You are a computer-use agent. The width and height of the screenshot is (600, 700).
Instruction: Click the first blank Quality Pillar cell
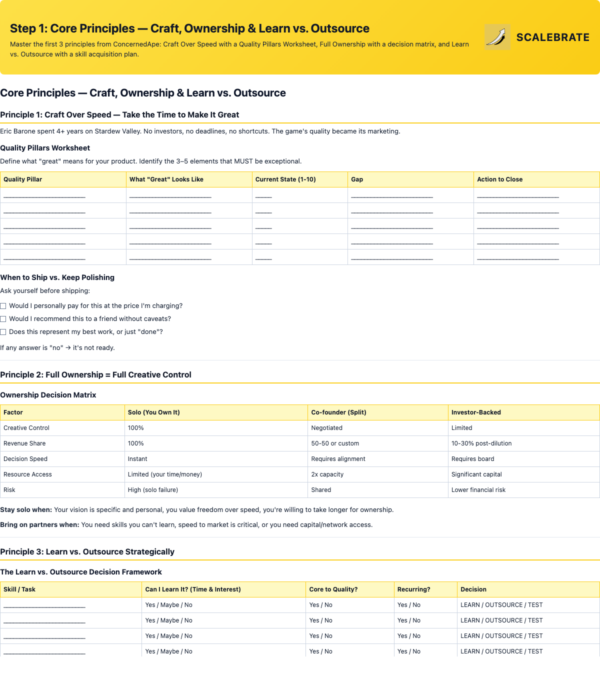point(63,195)
